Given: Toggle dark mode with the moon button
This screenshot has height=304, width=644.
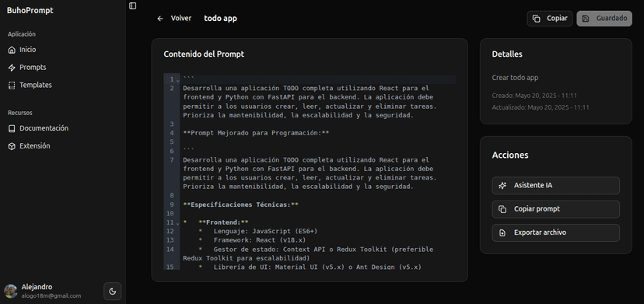Looking at the screenshot, I should pyautogui.click(x=113, y=292).
